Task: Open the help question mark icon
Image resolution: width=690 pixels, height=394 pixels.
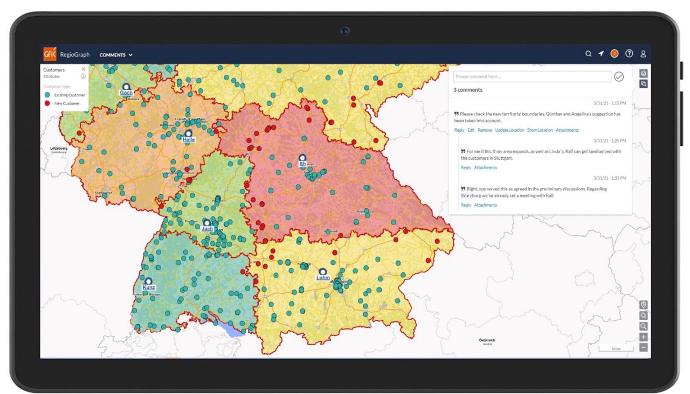Action: click(629, 54)
